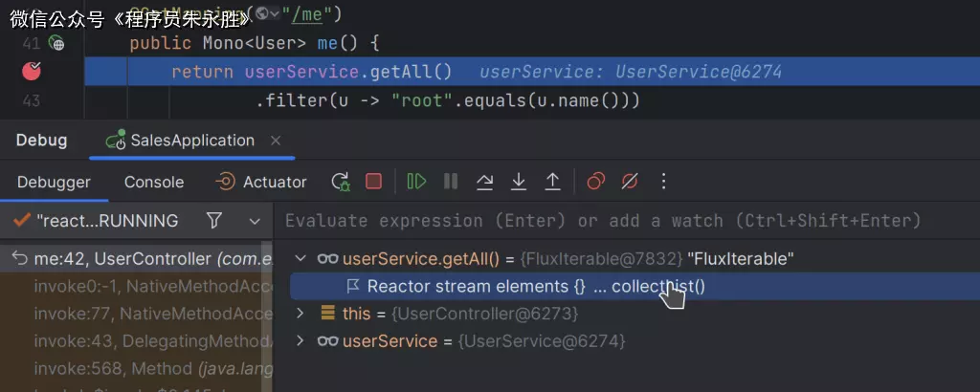Screen dimensions: 980x392
Task: Click the Step Over icon
Action: point(485,182)
